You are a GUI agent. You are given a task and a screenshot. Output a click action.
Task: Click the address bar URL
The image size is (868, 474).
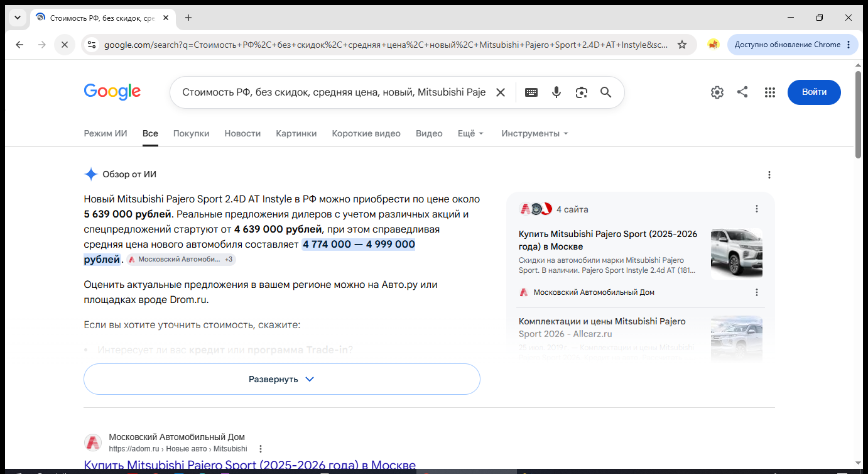(x=386, y=45)
